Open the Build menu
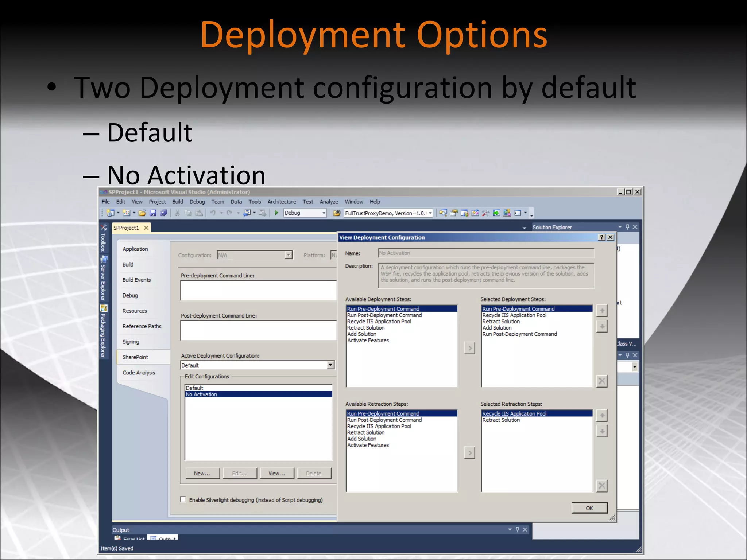 178,202
